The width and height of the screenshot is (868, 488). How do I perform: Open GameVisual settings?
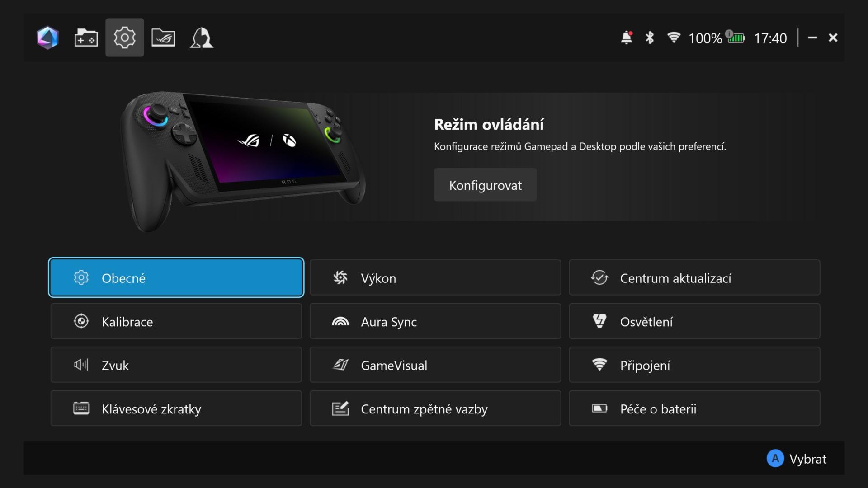[435, 365]
